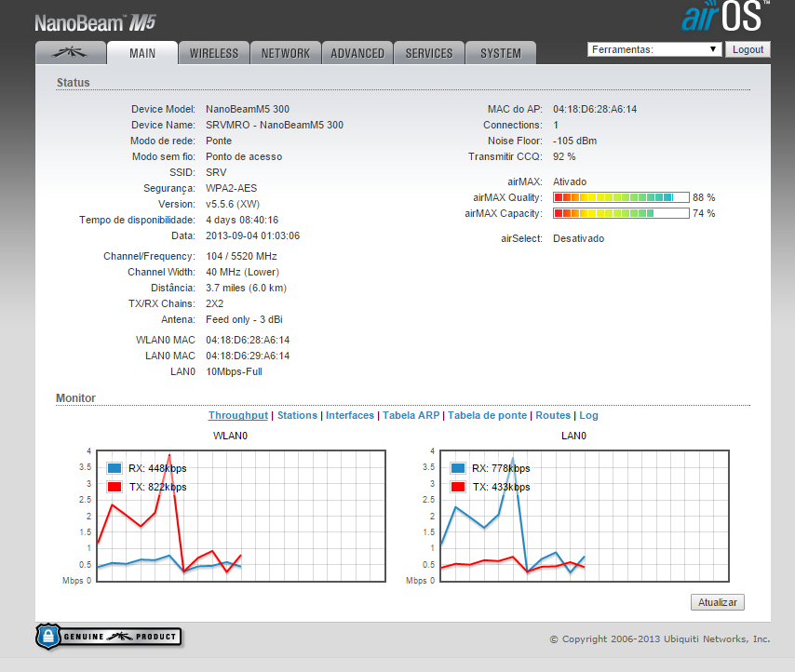Open the ADVANCED tab
Image resolution: width=795 pixels, height=672 pixels.
pos(357,53)
